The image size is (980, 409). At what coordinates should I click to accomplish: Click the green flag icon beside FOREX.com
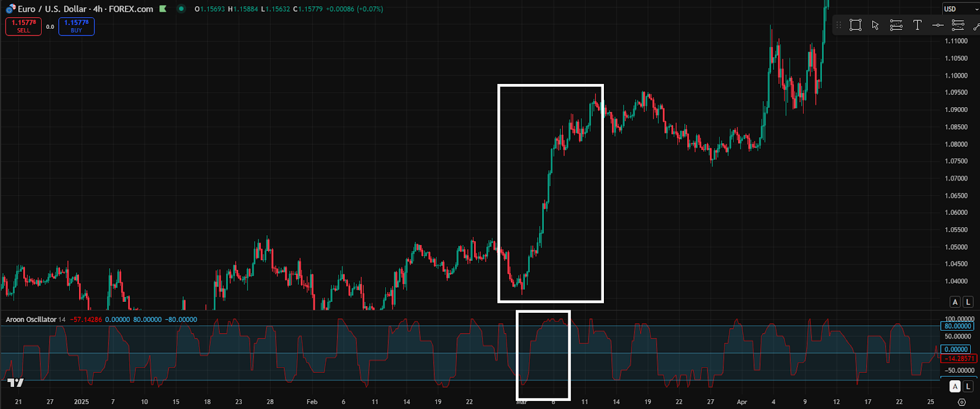(x=162, y=9)
